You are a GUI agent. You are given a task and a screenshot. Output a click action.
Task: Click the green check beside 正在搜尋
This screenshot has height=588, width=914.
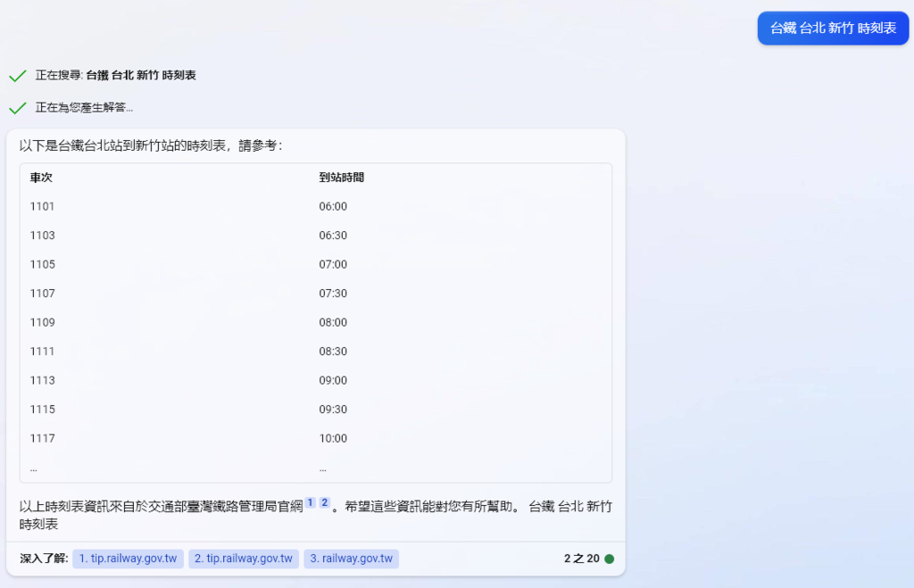pos(18,76)
